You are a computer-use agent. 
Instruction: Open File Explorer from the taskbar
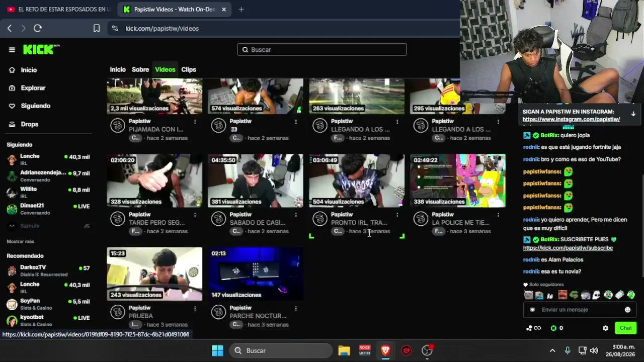(x=344, y=350)
